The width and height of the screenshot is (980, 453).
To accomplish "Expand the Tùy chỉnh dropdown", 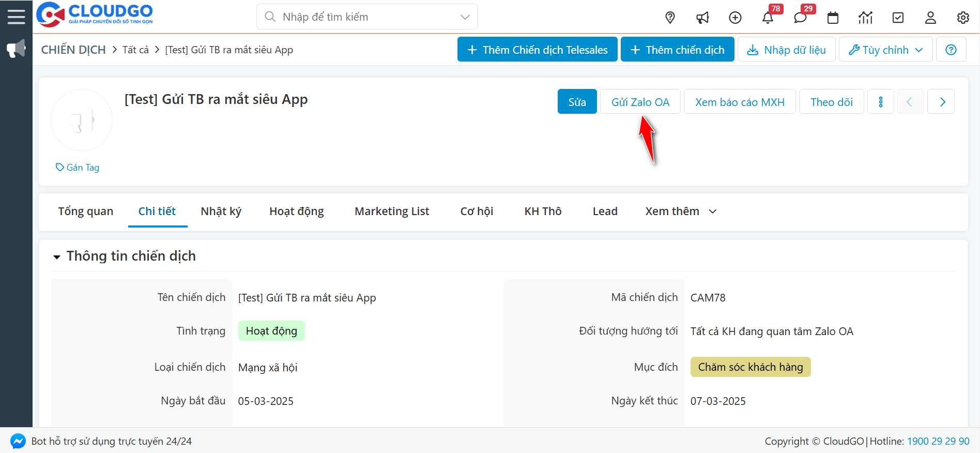I will pos(885,50).
